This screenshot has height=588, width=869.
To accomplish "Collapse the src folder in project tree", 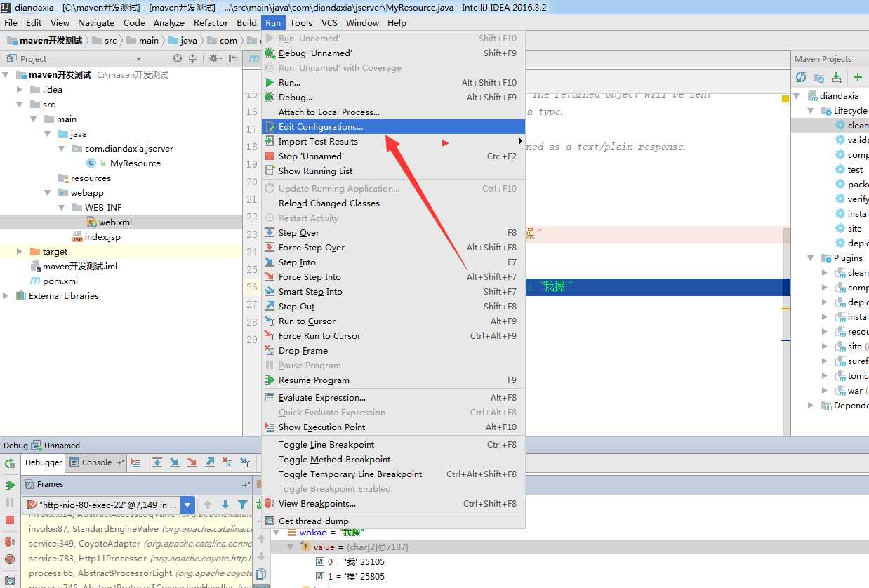I will click(x=19, y=105).
